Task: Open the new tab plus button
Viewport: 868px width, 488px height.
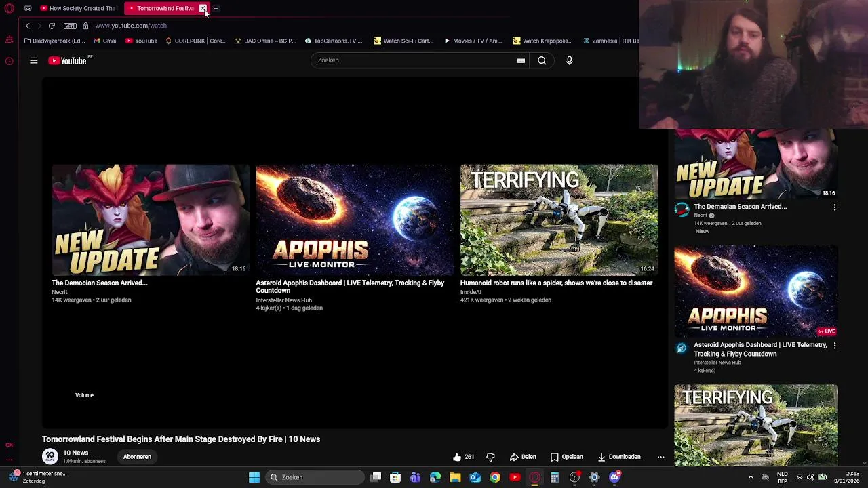Action: (x=216, y=8)
